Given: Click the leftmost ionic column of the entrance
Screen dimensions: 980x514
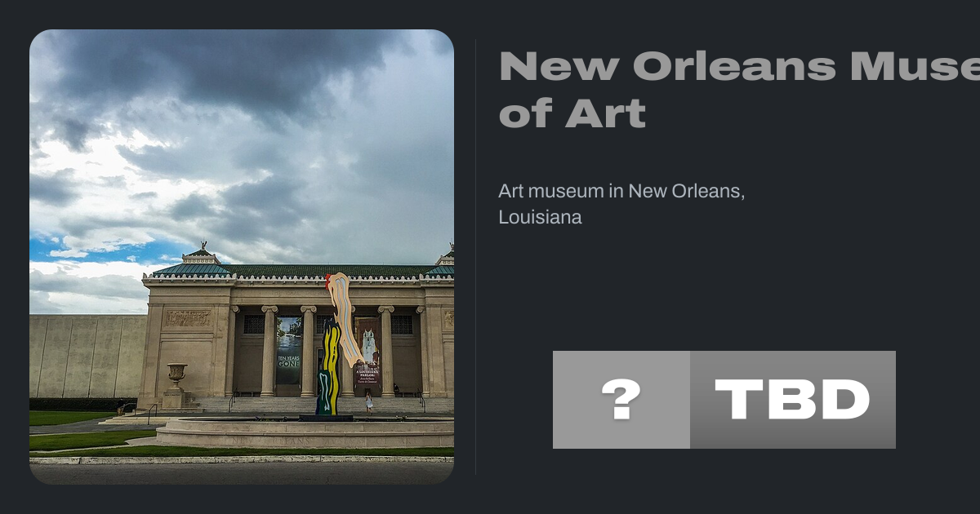Looking at the screenshot, I should (269, 352).
